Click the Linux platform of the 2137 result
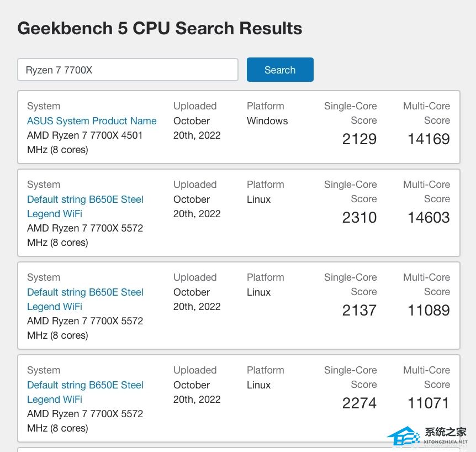The height and width of the screenshot is (452, 476). [x=259, y=292]
